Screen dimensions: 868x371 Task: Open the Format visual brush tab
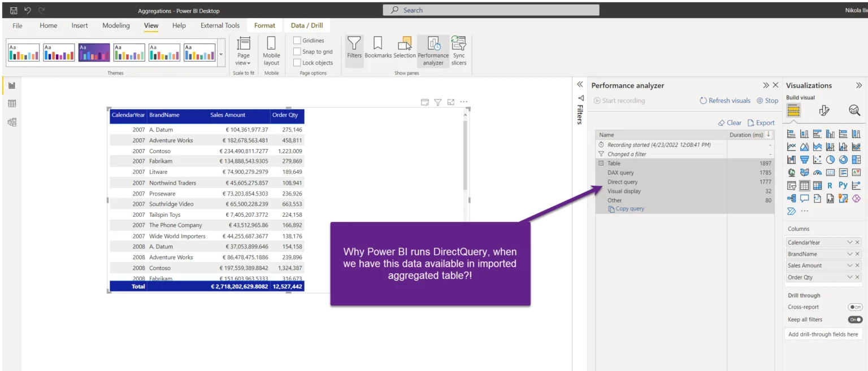click(x=824, y=110)
